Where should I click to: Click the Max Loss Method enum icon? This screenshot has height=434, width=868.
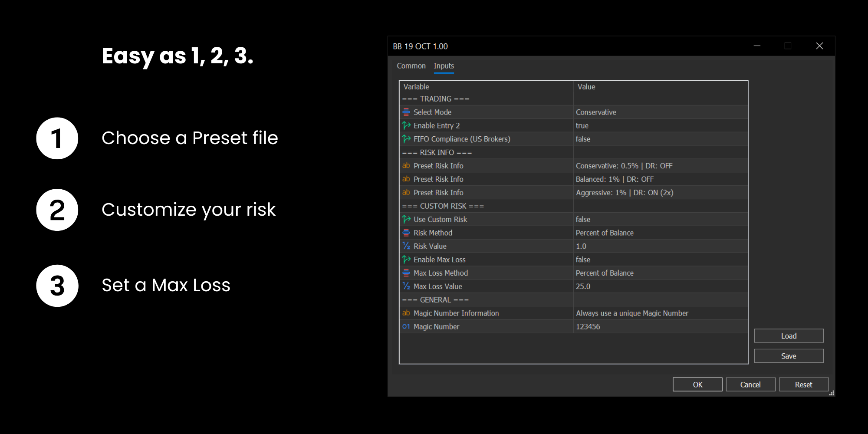[406, 273]
